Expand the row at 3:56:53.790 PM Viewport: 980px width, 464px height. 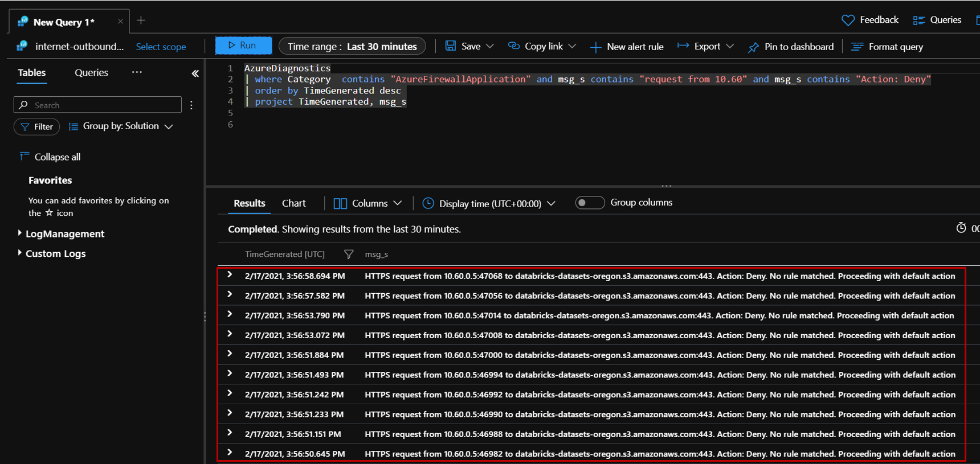click(230, 314)
